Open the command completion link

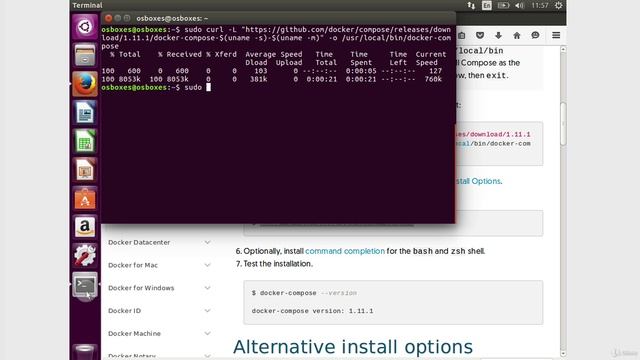click(345, 251)
